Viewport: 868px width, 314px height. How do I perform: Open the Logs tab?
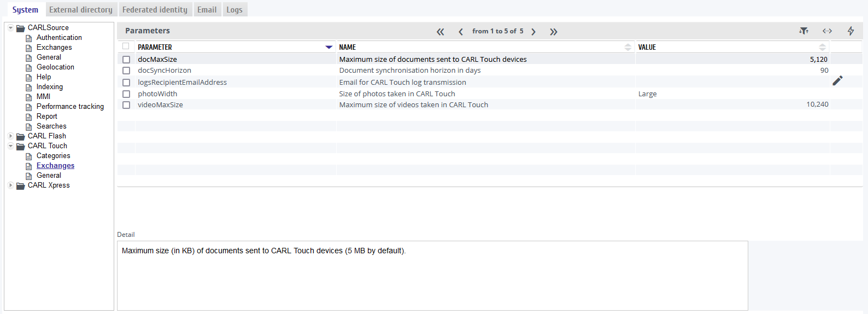pyautogui.click(x=234, y=9)
